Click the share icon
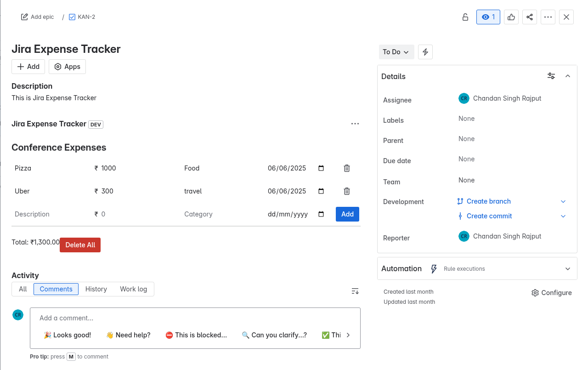This screenshot has height=370, width=588. [x=530, y=17]
